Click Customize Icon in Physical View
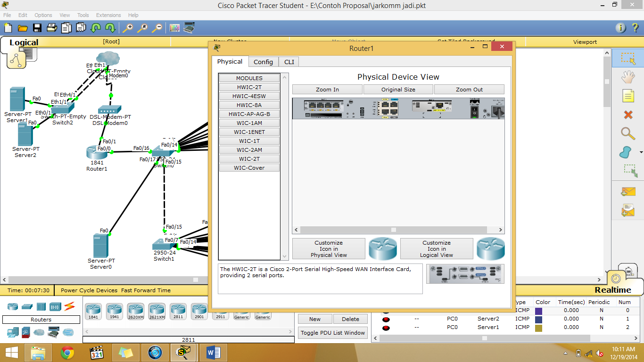Image resolution: width=644 pixels, height=362 pixels. 329,249
